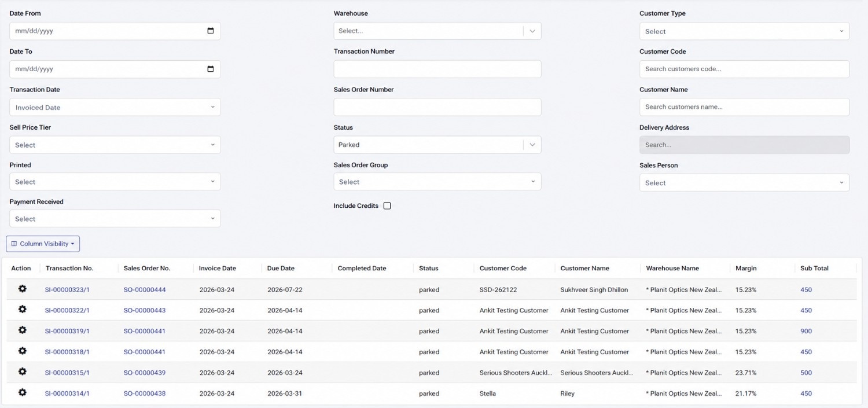Open gear action menu for SI-00000322/1
This screenshot has width=868, height=408.
22,310
